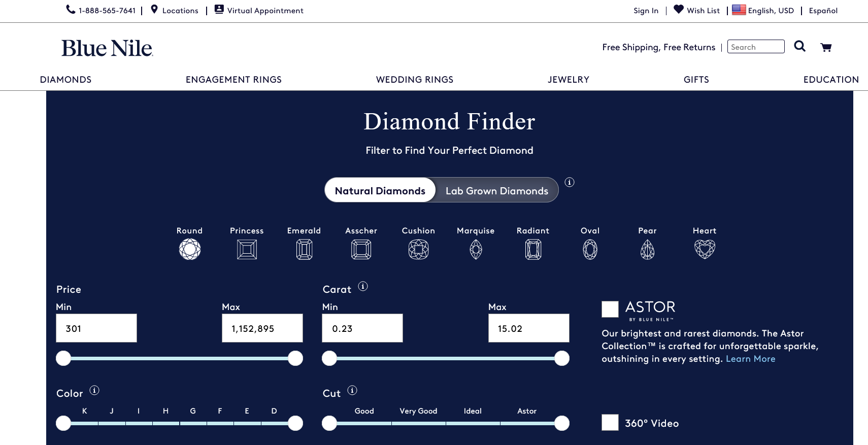
Task: Enable the Astor by Blue Nile checkbox
Action: click(610, 309)
